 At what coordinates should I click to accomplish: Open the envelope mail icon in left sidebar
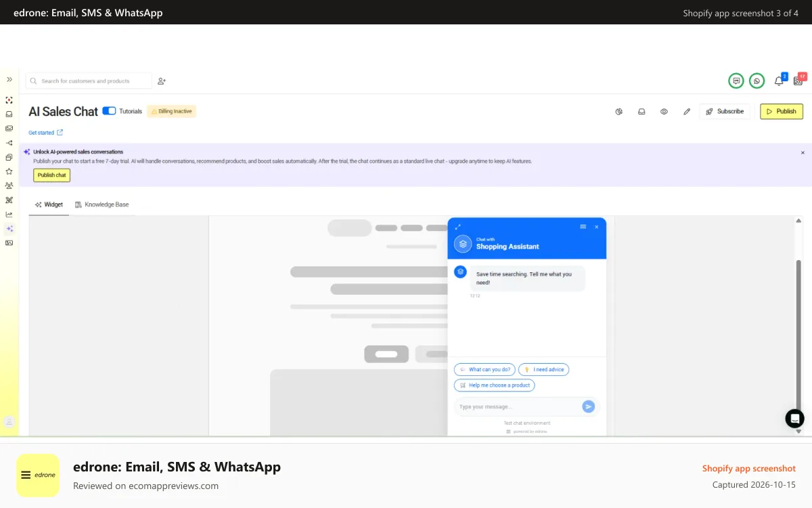point(9,129)
